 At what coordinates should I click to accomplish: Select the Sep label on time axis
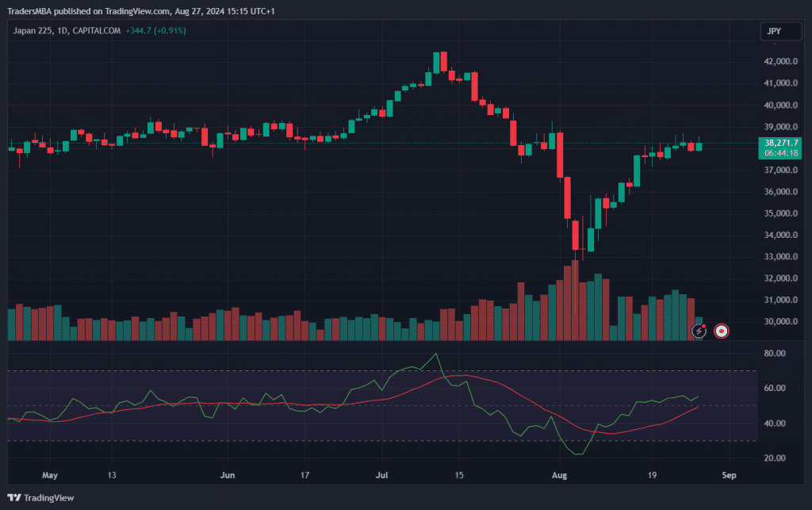730,476
